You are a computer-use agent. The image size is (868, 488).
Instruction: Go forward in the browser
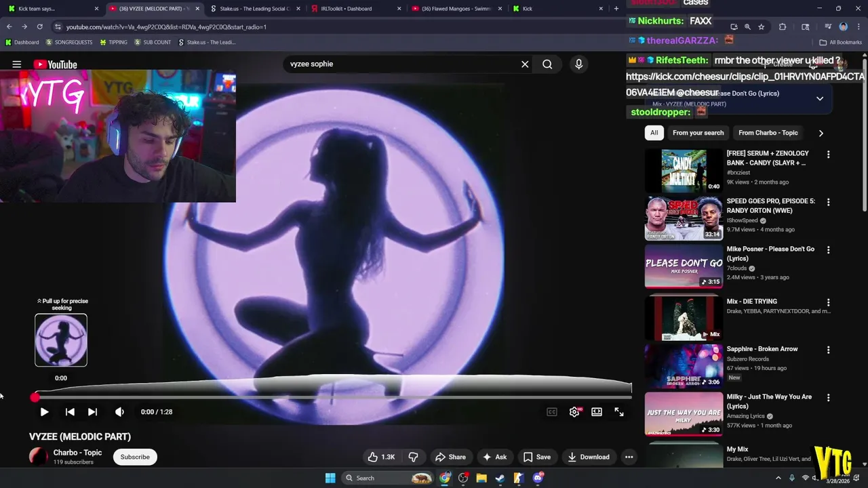pos(24,26)
